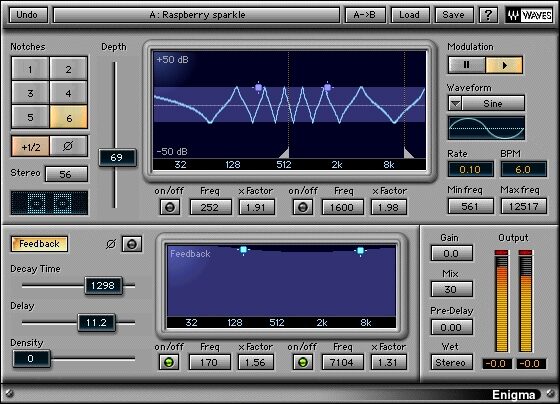This screenshot has height=404, width=560.
Task: Click the Save button
Action: coord(454,15)
